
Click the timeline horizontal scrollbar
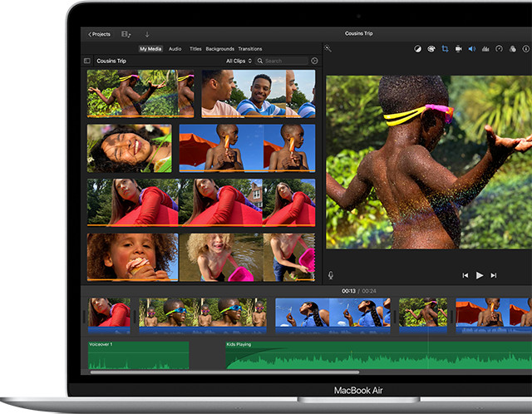tap(224, 372)
